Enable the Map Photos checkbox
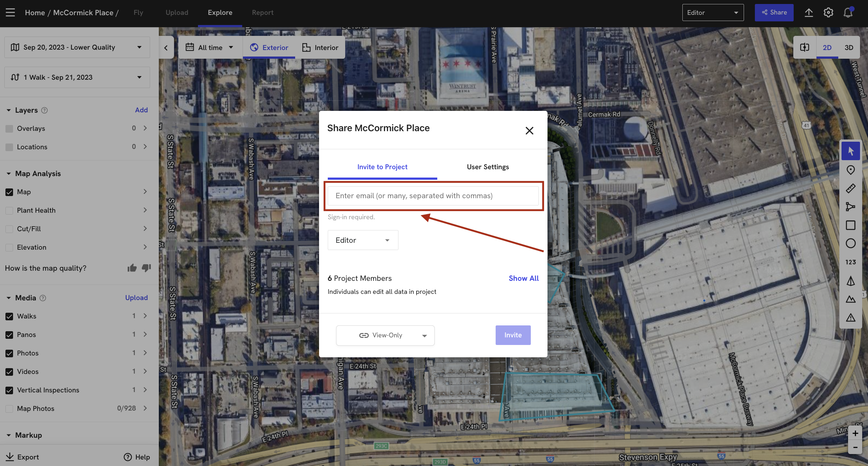Viewport: 868px width, 466px height. (9, 409)
